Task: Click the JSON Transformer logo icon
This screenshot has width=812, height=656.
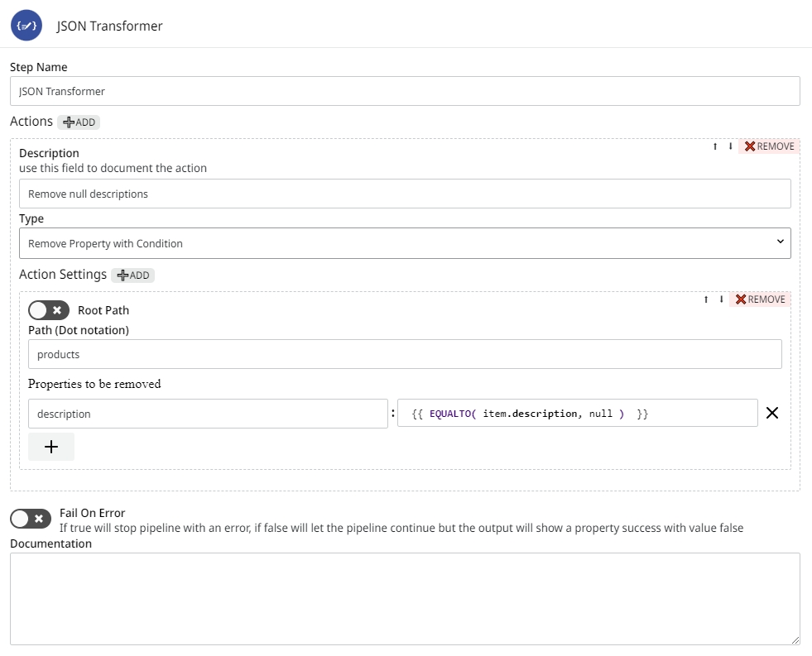Action: tap(26, 26)
